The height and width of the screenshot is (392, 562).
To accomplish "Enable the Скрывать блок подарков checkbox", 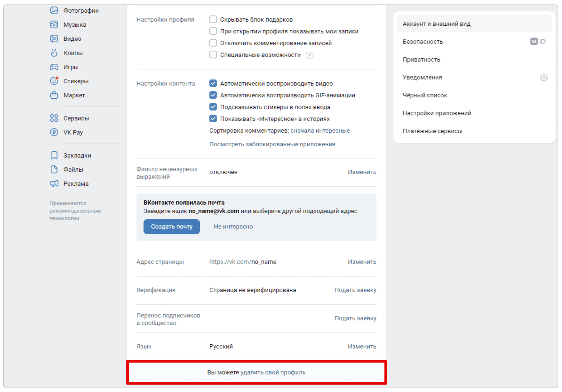I will click(213, 20).
